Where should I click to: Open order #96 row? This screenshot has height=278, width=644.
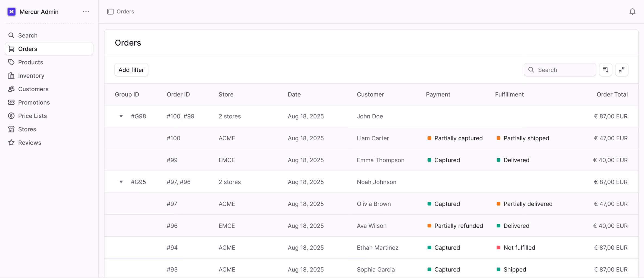pos(371,226)
